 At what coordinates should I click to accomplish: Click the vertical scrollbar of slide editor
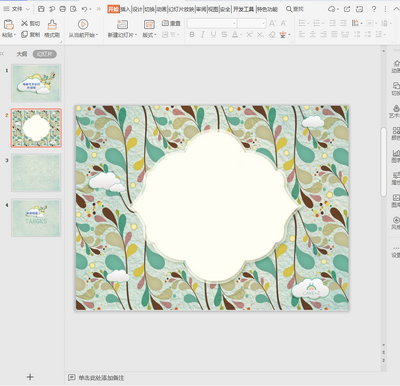[384, 162]
